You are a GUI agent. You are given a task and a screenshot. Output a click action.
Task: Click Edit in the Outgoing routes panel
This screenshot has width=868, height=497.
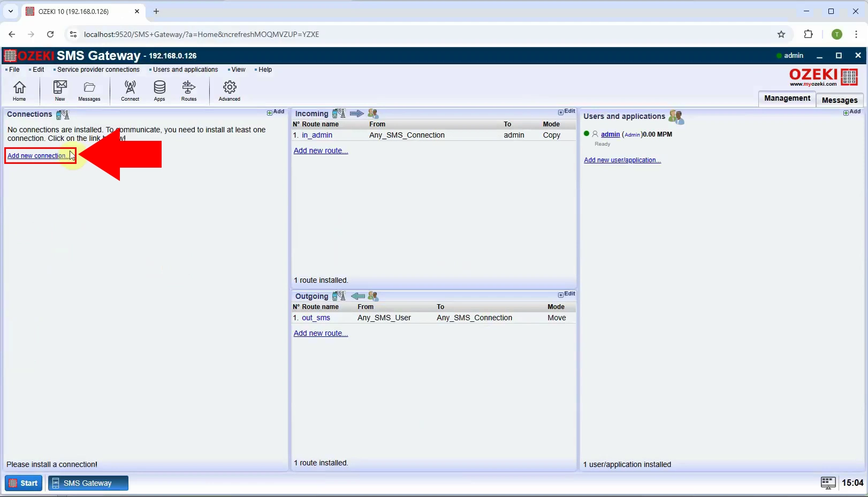tap(567, 294)
